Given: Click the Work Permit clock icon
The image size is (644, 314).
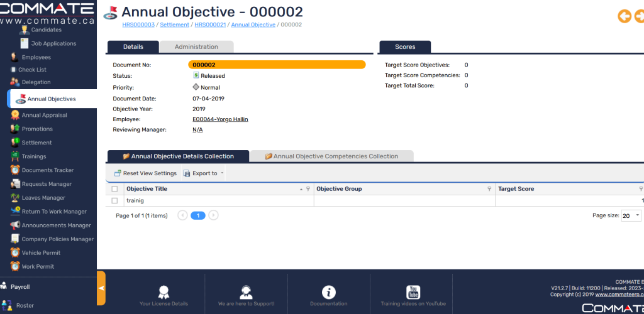Looking at the screenshot, I should (15, 266).
